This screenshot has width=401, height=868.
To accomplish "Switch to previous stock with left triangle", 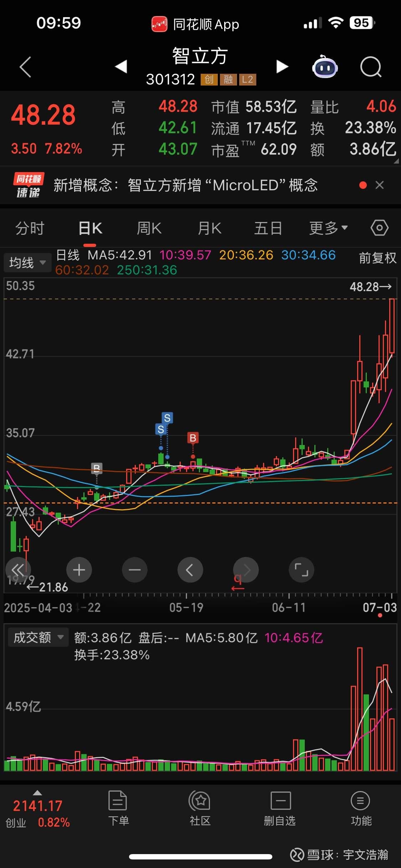I will pyautogui.click(x=121, y=66).
